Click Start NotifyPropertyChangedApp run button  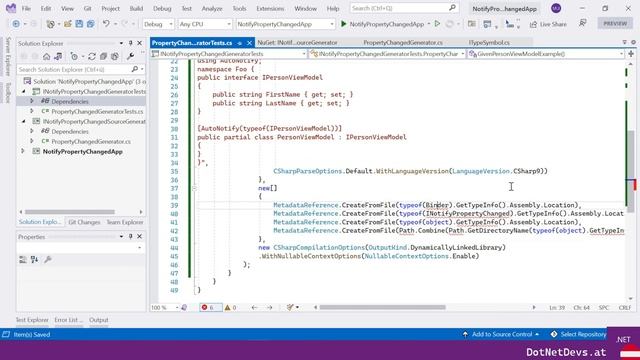tap(382, 24)
